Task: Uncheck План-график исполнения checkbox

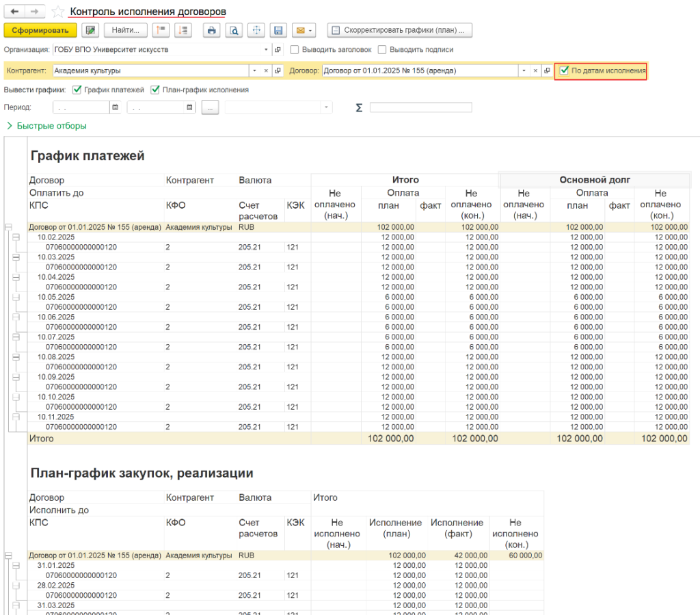Action: pos(155,90)
